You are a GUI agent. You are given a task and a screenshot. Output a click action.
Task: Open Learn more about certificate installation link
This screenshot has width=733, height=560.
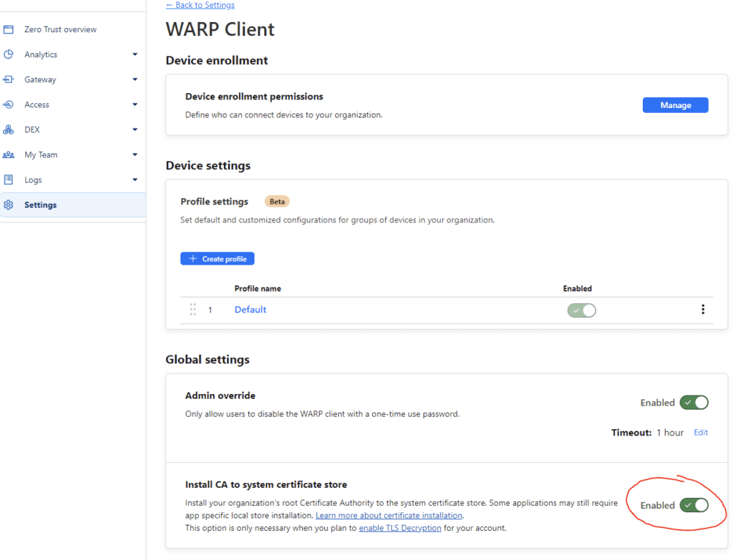389,515
